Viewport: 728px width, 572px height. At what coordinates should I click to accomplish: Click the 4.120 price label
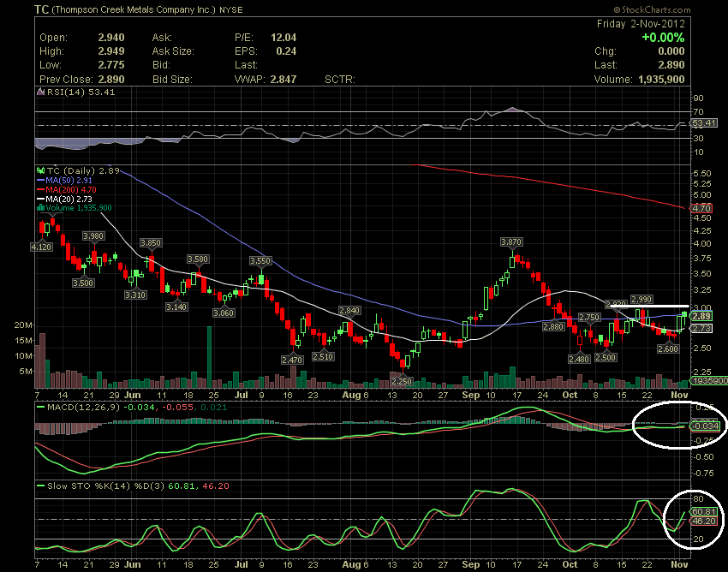pyautogui.click(x=41, y=247)
